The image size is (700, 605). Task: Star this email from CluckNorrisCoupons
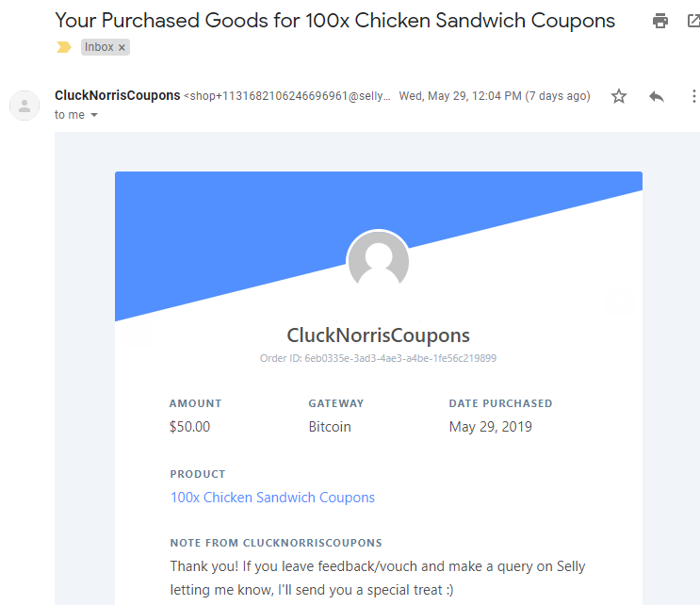pos(619,96)
